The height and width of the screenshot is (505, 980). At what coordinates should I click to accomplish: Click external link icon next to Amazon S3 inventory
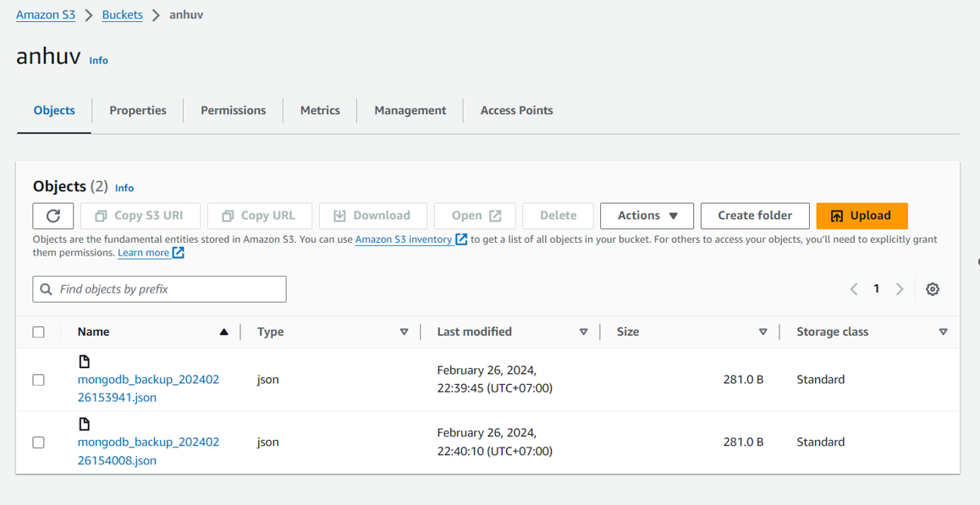click(x=461, y=239)
